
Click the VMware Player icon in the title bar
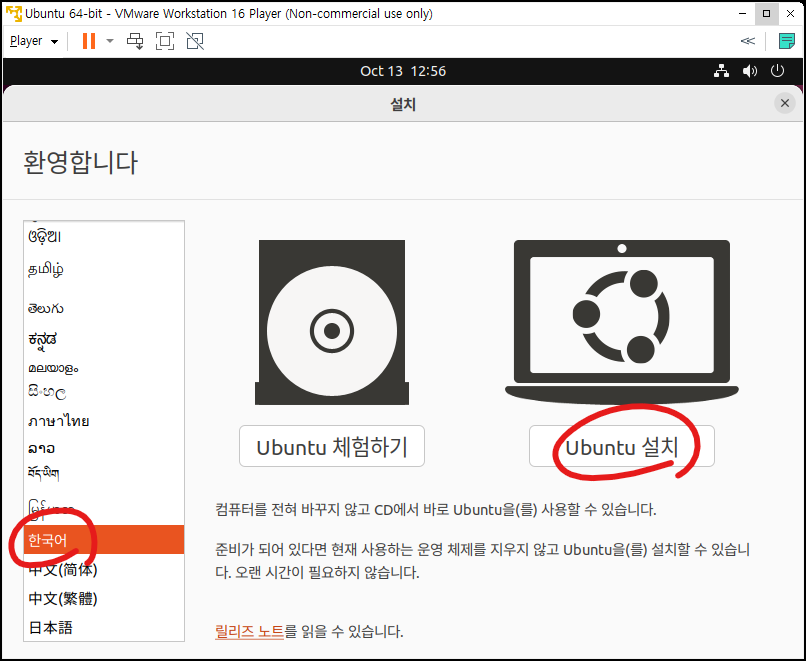click(x=14, y=13)
